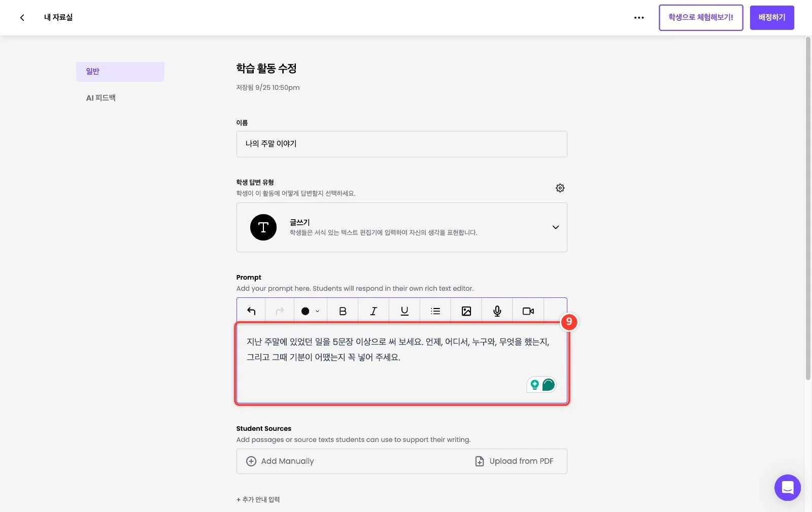Insert an image into the prompt
This screenshot has width=812, height=512.
[466, 311]
